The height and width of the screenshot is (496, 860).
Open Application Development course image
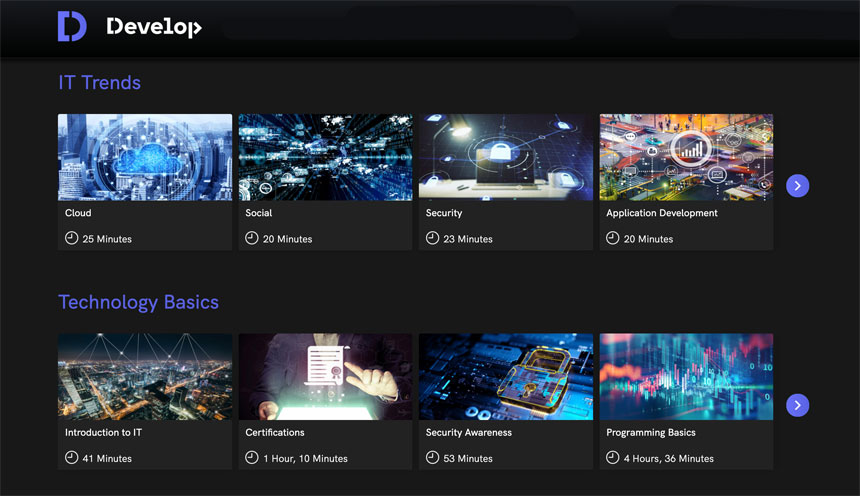pyautogui.click(x=686, y=157)
